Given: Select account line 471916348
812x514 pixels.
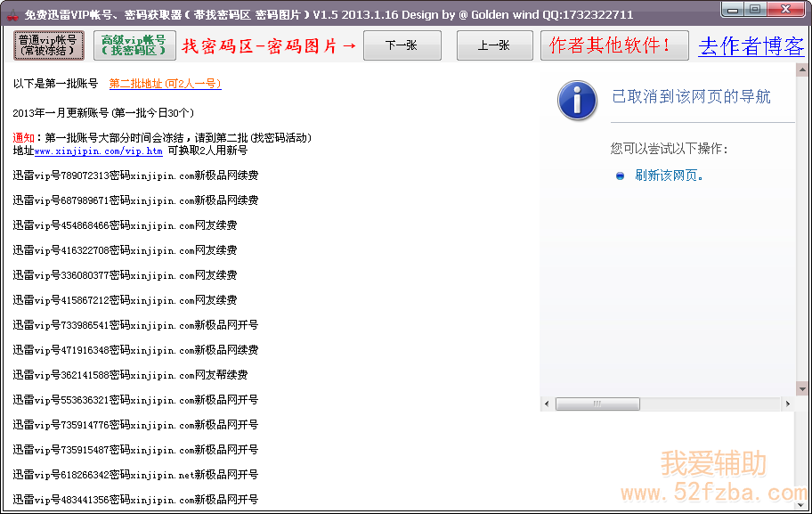Looking at the screenshot, I should pos(135,350).
